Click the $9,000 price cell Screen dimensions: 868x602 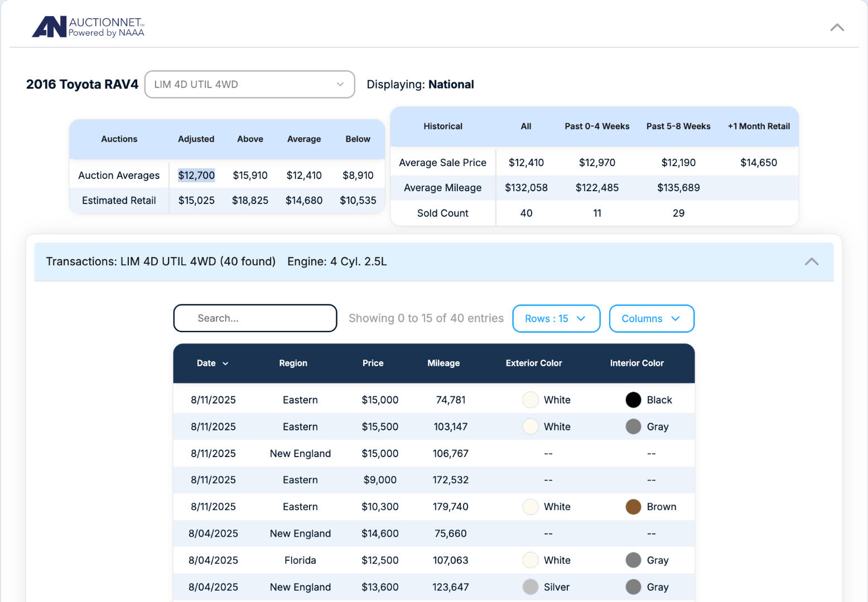pos(380,480)
